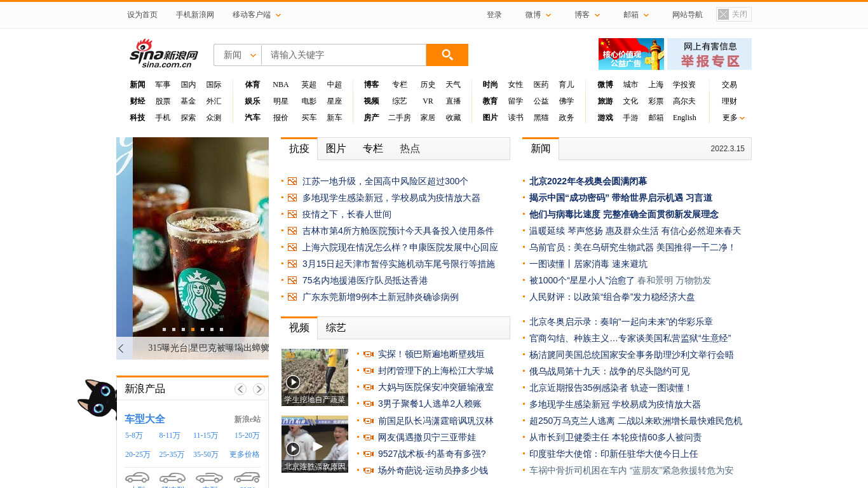The image size is (868, 488).
Task: Click the Sina logo
Action: tap(164, 53)
